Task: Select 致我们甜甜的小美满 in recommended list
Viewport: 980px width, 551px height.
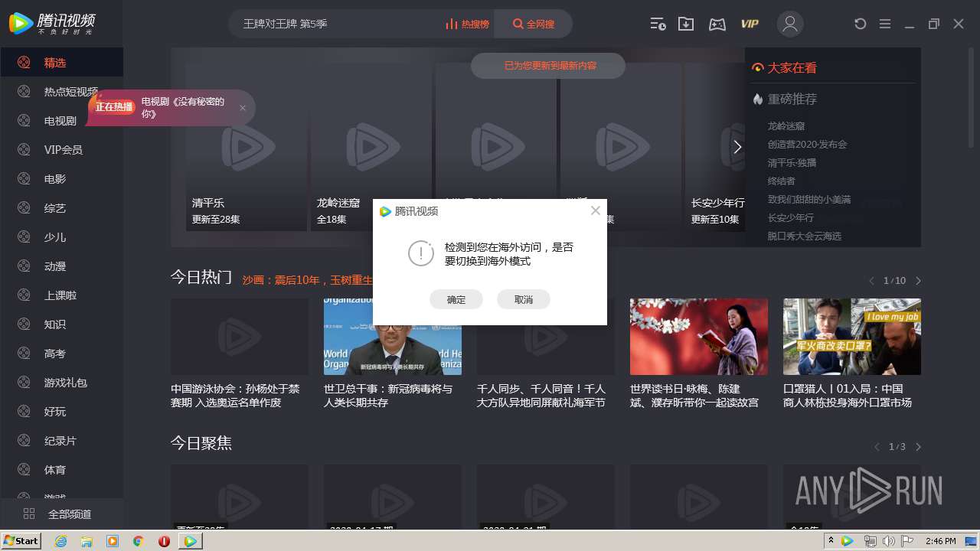Action: [x=809, y=199]
